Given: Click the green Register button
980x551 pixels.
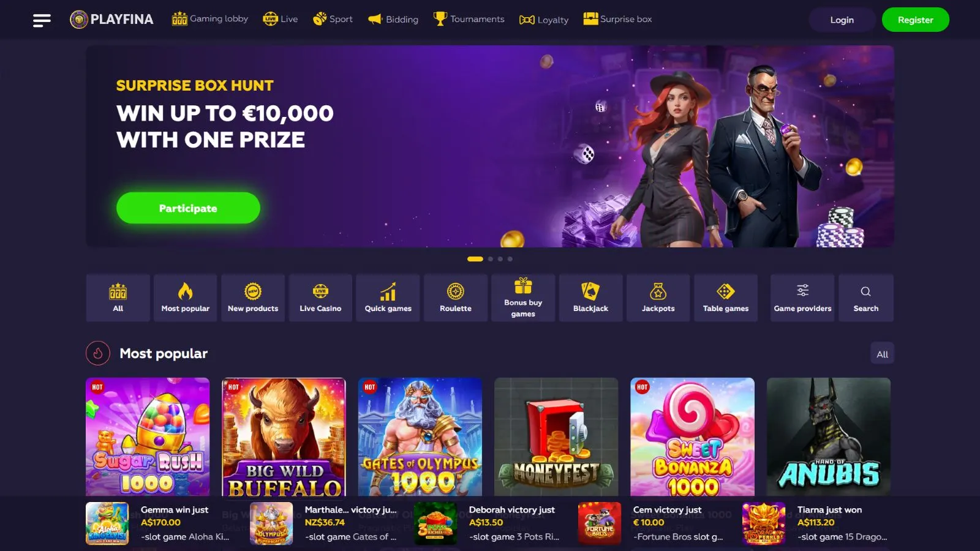Looking at the screenshot, I should pos(915,20).
